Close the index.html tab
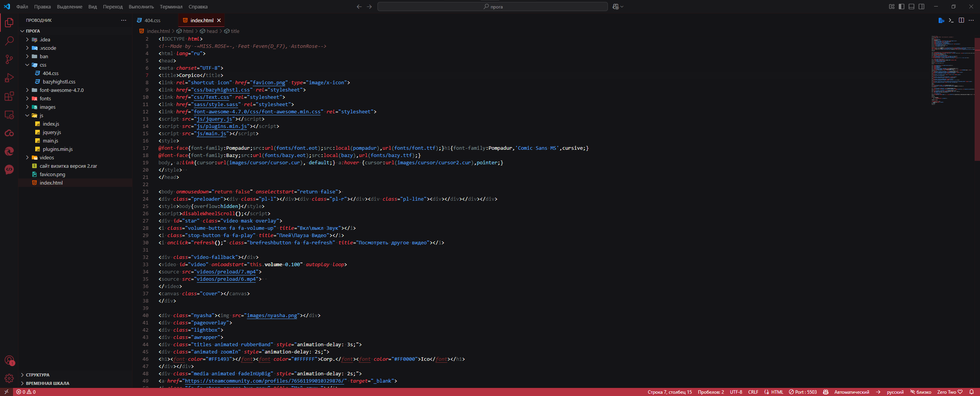This screenshot has width=980, height=396. pyautogui.click(x=219, y=20)
